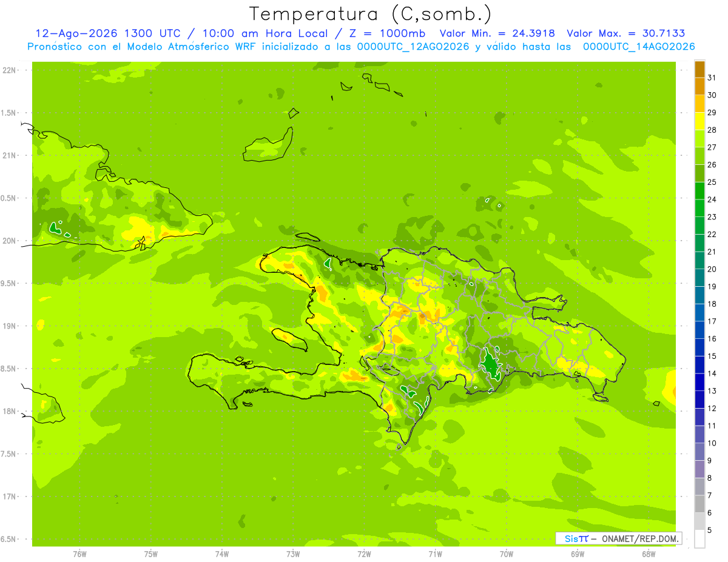Screen dimensions: 728x562
Task: Click the title 'Temperatura (C,somb.)'
Action: (x=371, y=13)
